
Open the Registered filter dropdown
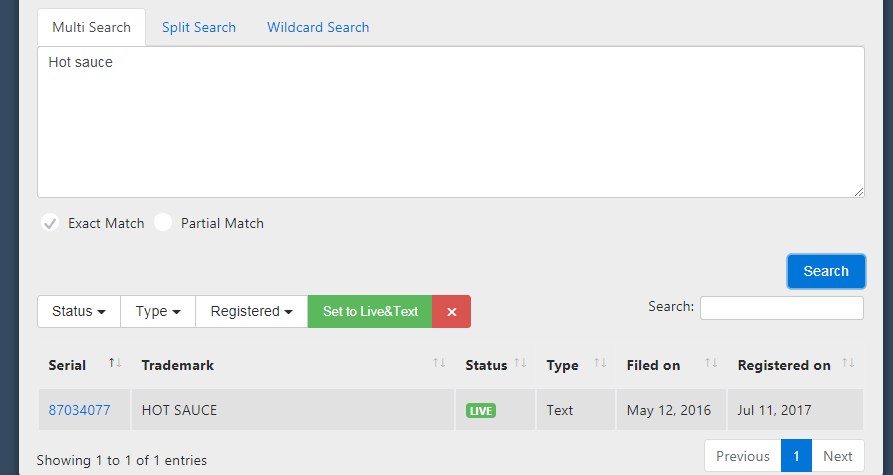251,312
